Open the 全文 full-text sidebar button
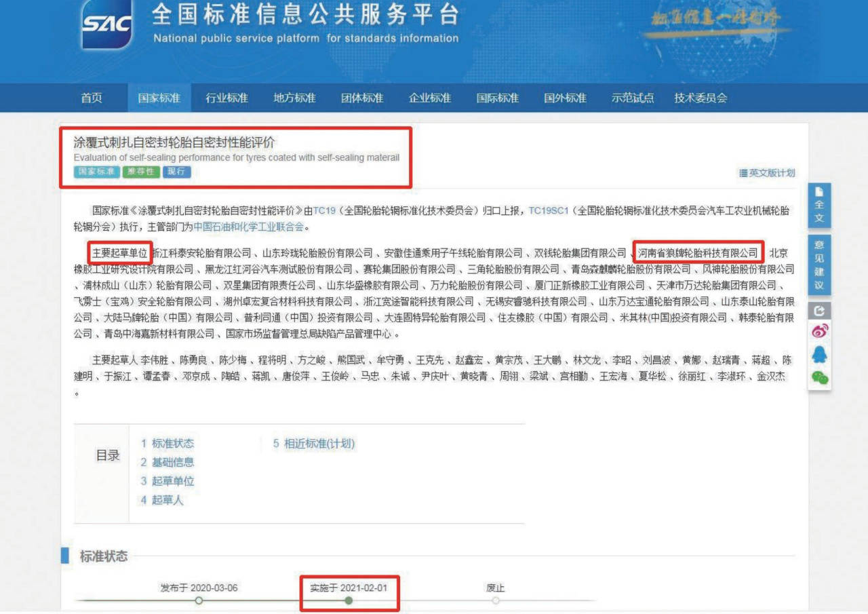 tap(819, 205)
